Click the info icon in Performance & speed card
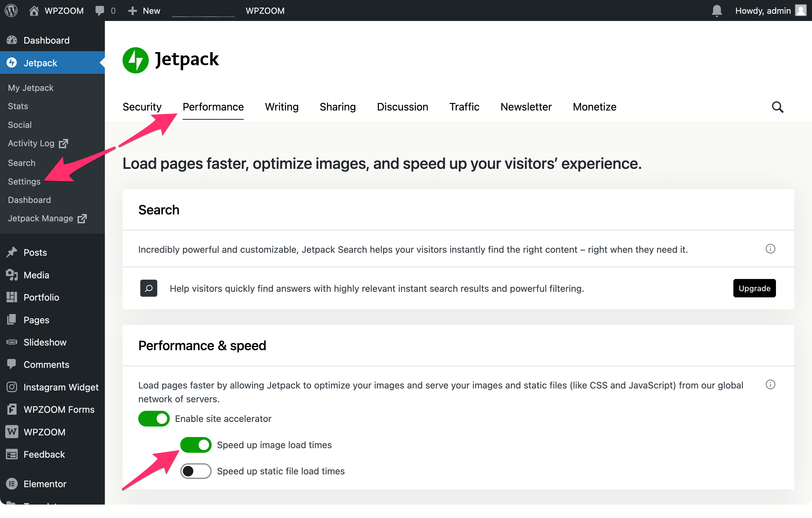 coord(770,385)
